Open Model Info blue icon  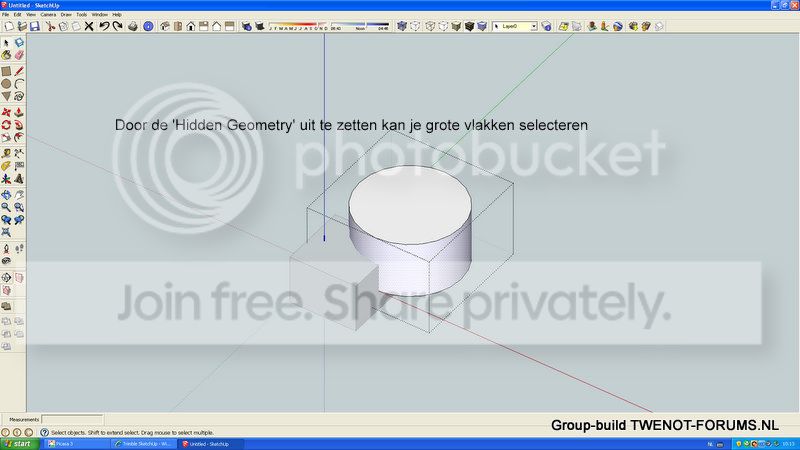coord(148,26)
